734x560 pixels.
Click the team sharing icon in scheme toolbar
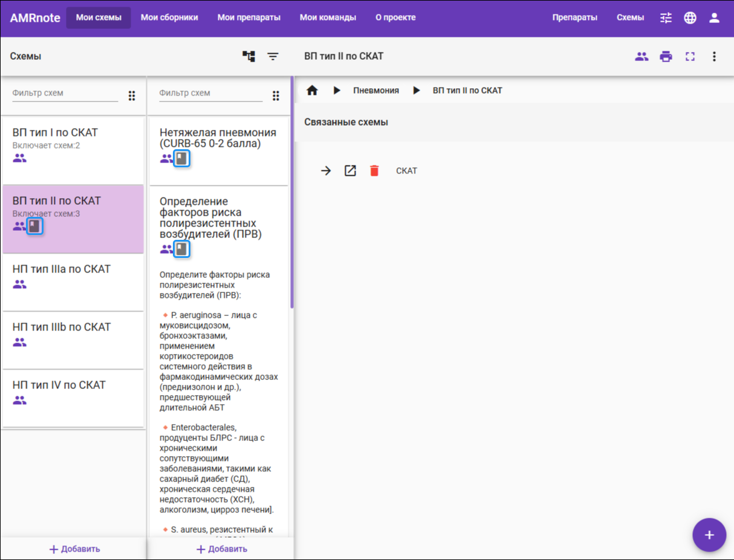tap(641, 56)
